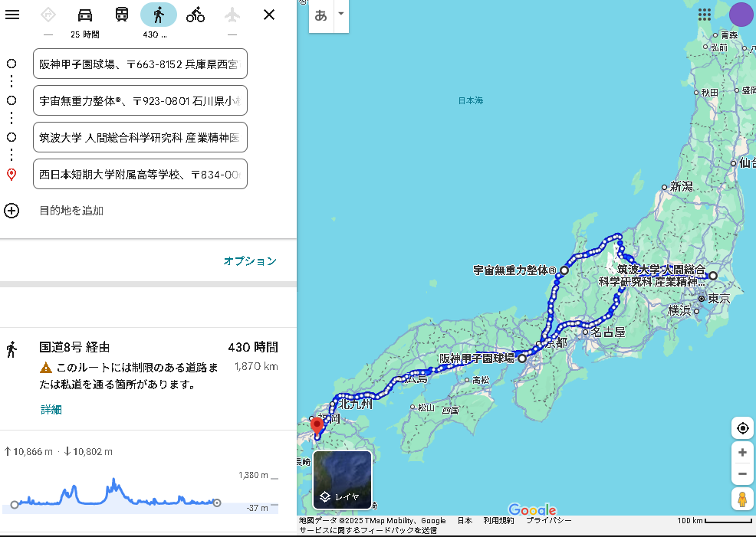Viewport: 756px width, 537px height.
Task: Edit the 宇宙無重力整体 waypoint field
Action: coord(140,100)
